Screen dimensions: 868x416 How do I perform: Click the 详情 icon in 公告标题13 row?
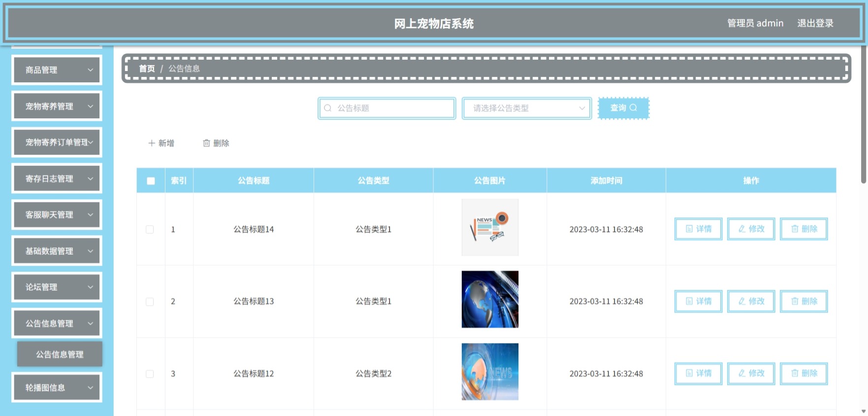(x=689, y=301)
